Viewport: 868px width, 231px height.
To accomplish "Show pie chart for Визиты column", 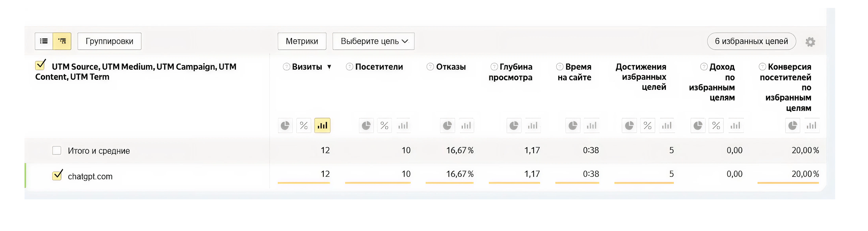I will [x=285, y=125].
